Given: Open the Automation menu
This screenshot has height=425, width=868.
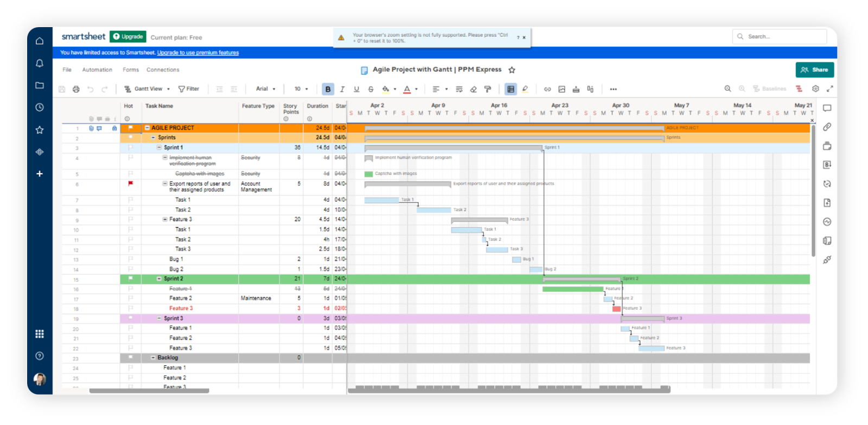Looking at the screenshot, I should pos(97,70).
